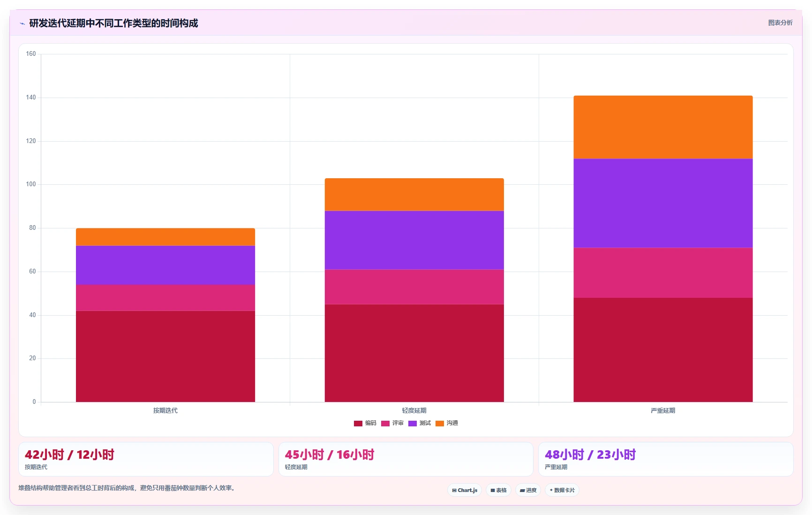Click the 数据卡片 tag chip
Viewport: 812px width, 515px height.
562,490
